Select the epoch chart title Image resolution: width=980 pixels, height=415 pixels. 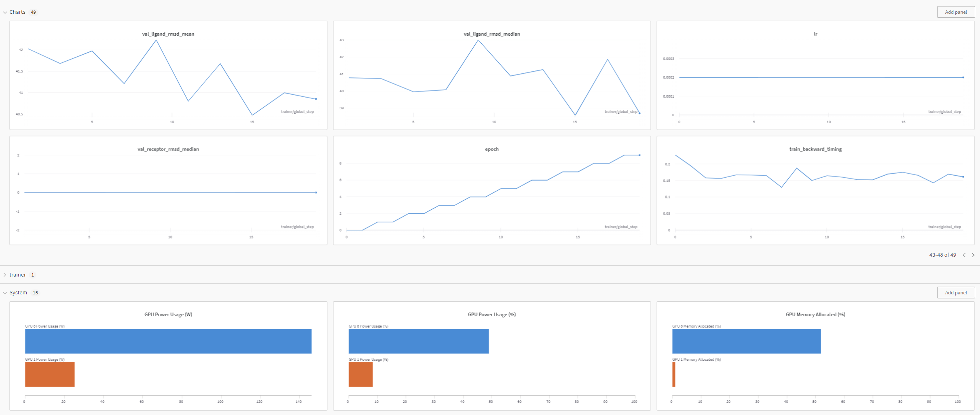(x=491, y=149)
